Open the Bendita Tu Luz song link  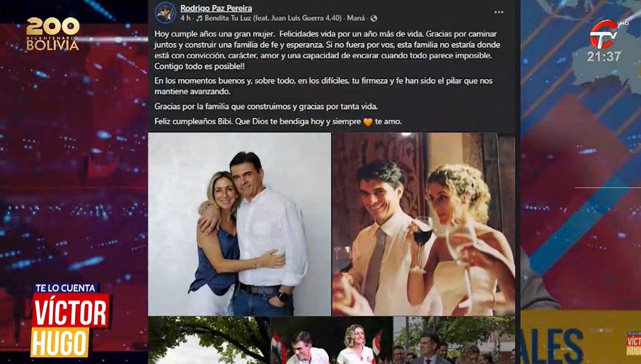click(x=272, y=18)
